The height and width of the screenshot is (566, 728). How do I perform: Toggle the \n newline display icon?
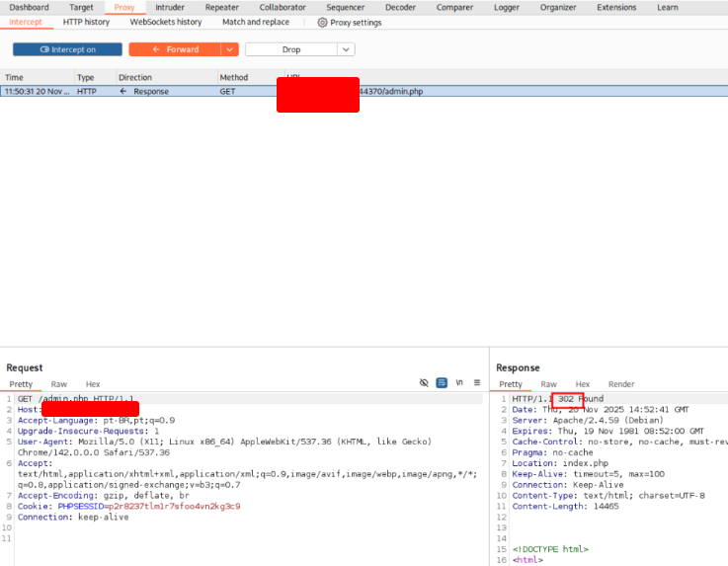point(459,383)
